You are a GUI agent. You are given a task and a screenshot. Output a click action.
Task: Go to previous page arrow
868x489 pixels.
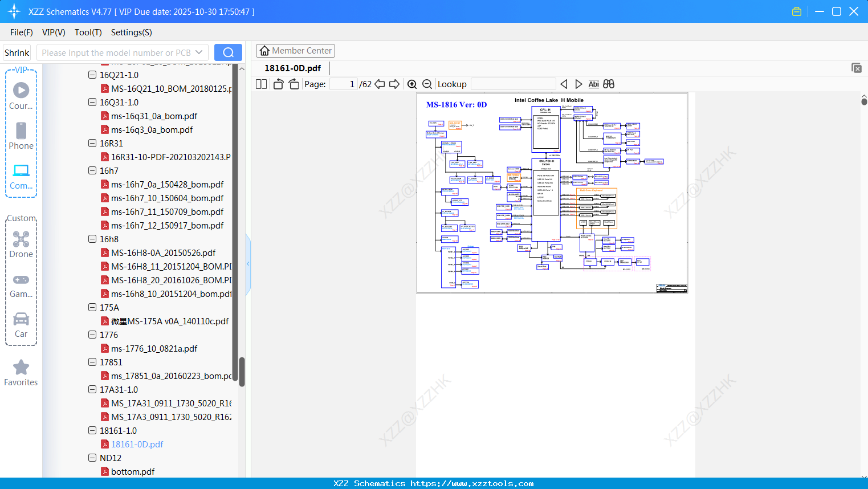coord(380,84)
